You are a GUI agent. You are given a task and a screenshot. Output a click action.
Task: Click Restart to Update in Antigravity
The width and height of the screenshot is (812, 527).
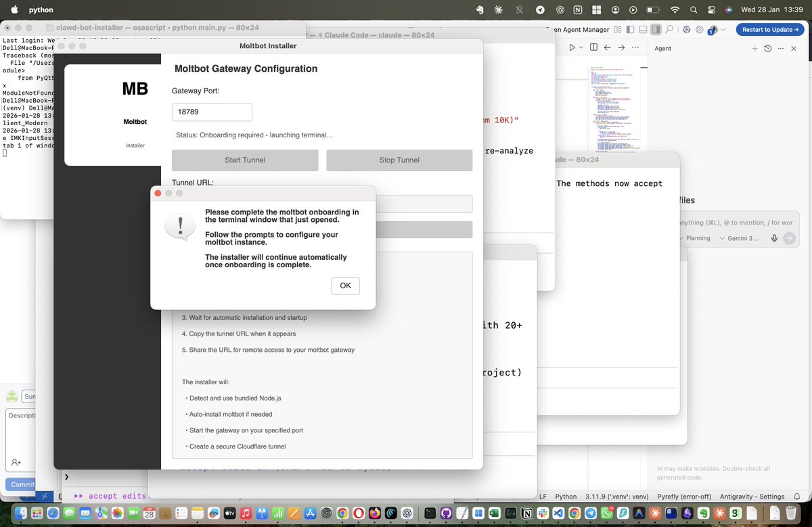tap(770, 29)
